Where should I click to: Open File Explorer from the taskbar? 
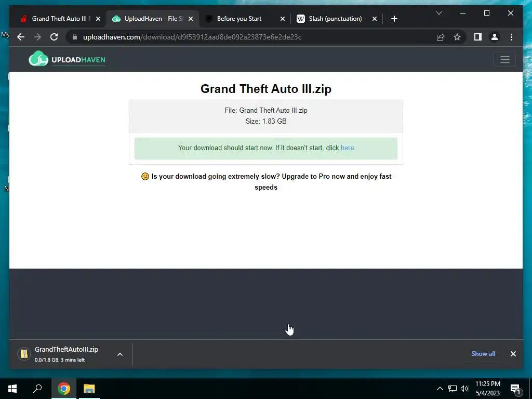click(89, 389)
